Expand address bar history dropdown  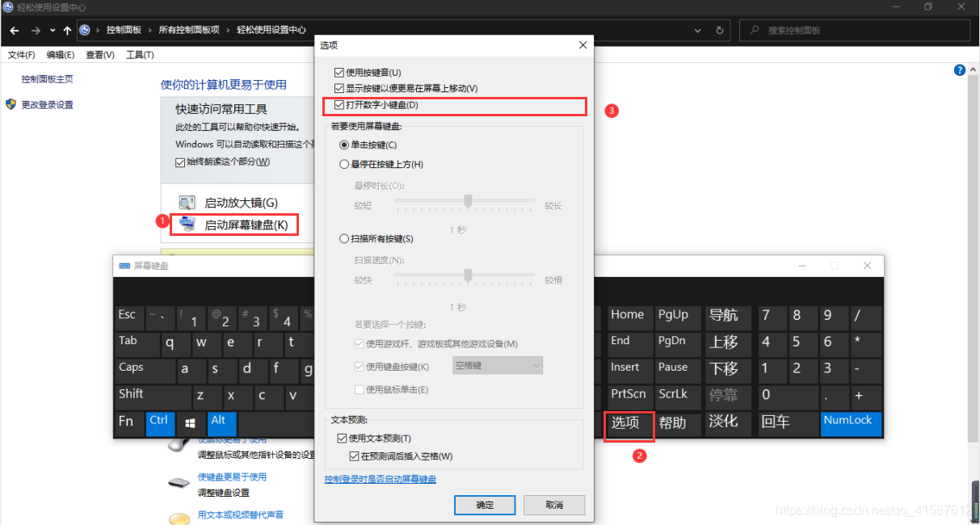(698, 31)
